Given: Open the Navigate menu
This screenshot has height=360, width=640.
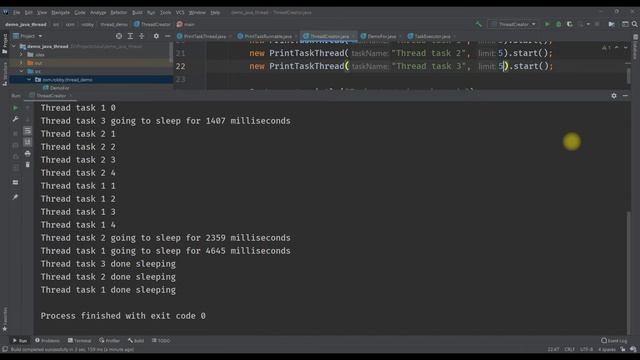Looking at the screenshot, I should 60,13.
